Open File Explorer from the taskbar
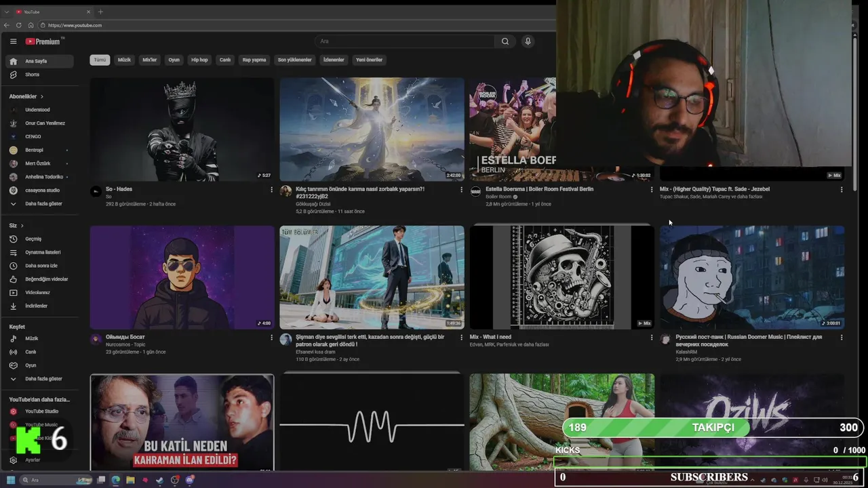The height and width of the screenshot is (488, 868). 130,480
